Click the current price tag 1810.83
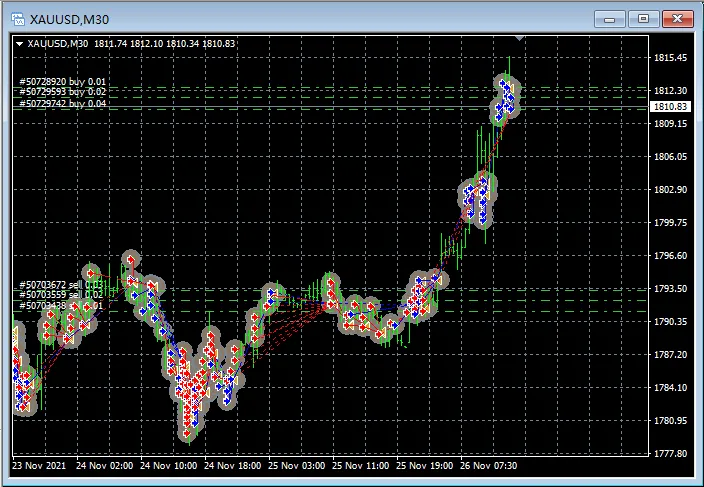The width and height of the screenshot is (704, 487). tap(669, 106)
